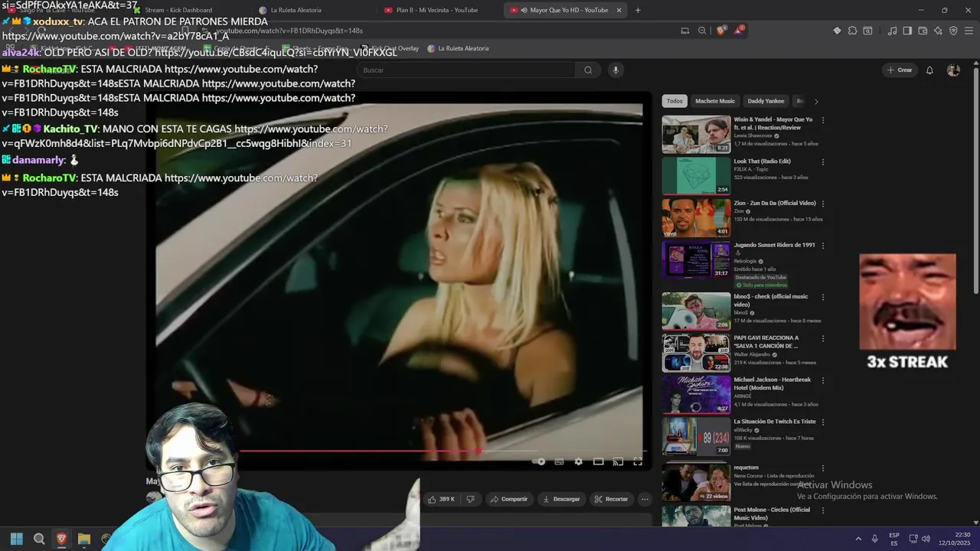This screenshot has width=980, height=551.
Task: Open Windows taskbar search
Action: [x=39, y=539]
